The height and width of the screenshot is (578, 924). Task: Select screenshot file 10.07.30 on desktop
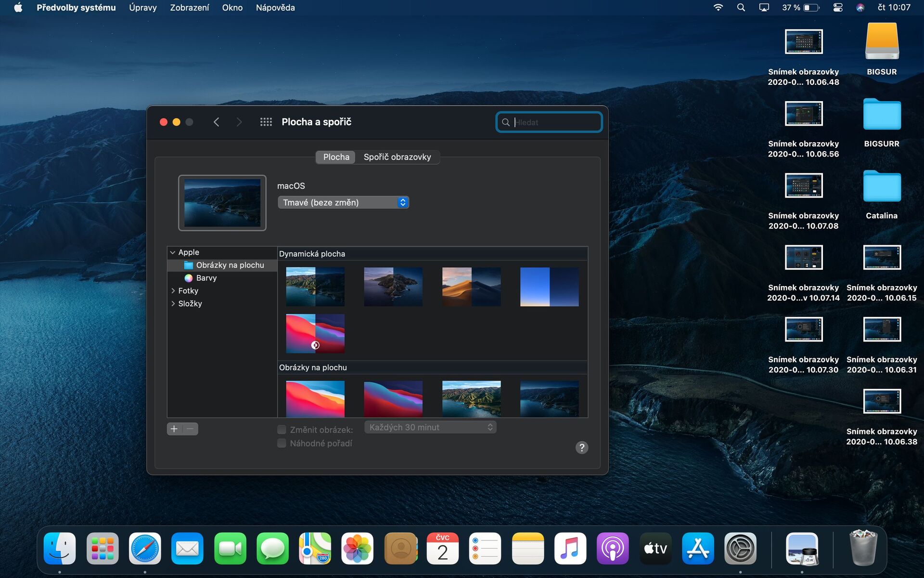[804, 329]
